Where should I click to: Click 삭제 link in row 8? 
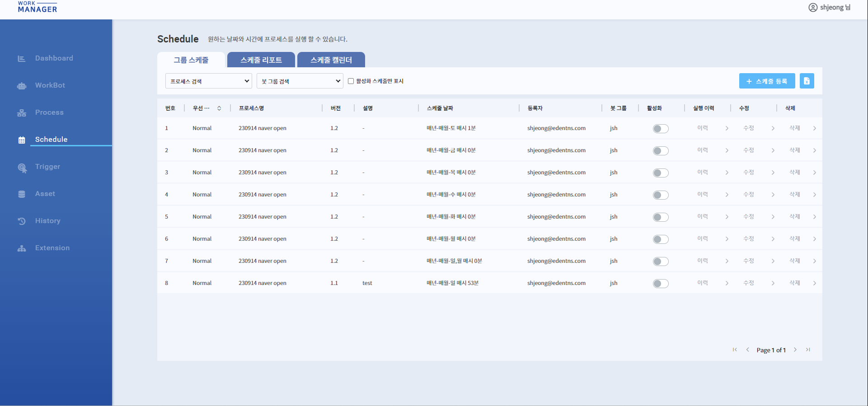pyautogui.click(x=795, y=283)
